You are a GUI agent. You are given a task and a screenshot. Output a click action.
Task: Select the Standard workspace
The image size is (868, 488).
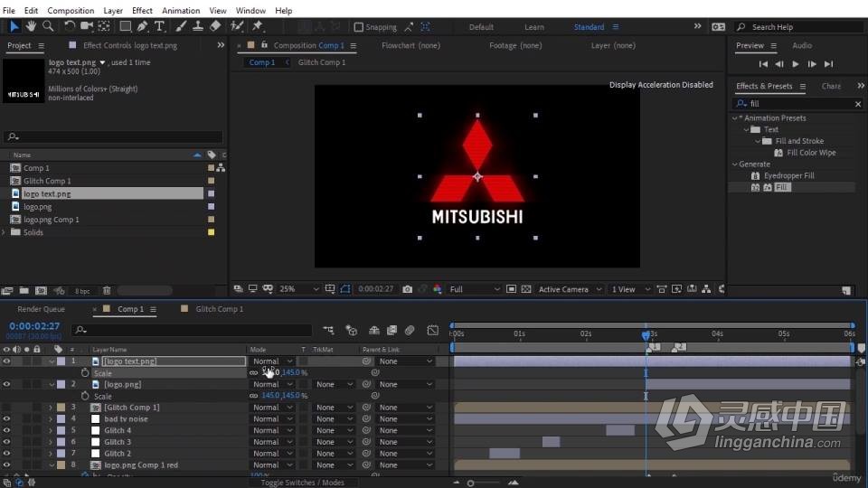click(x=589, y=27)
